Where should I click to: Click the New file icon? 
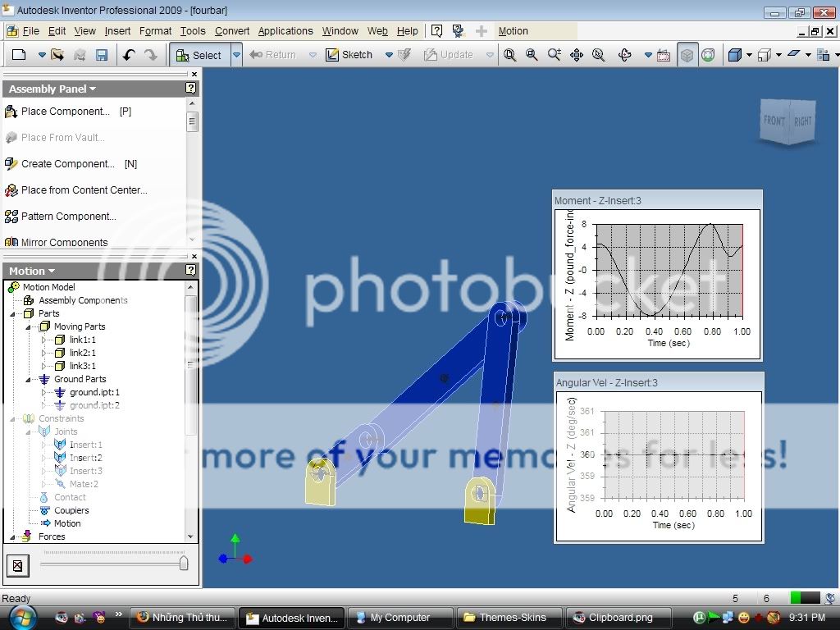point(19,55)
